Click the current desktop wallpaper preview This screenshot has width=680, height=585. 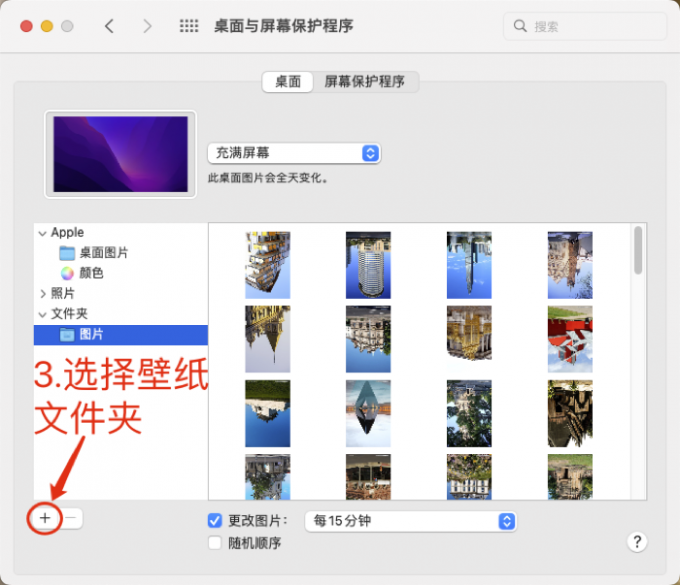(121, 154)
